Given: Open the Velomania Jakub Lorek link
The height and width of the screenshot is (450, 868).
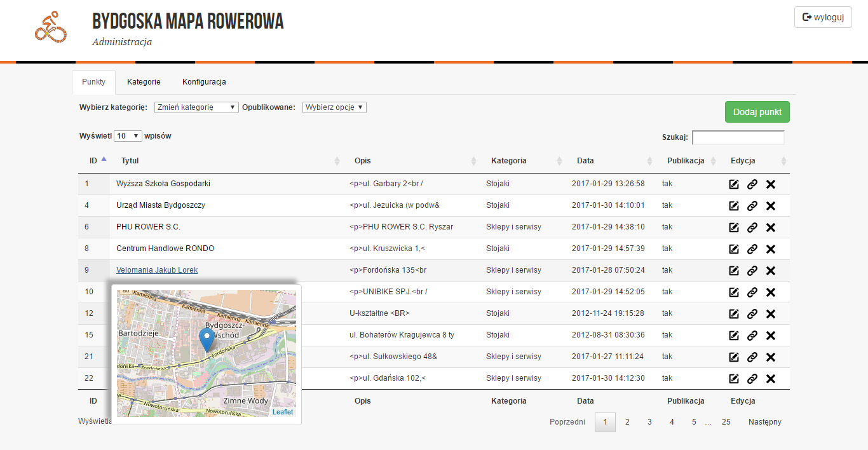Looking at the screenshot, I should pos(157,270).
